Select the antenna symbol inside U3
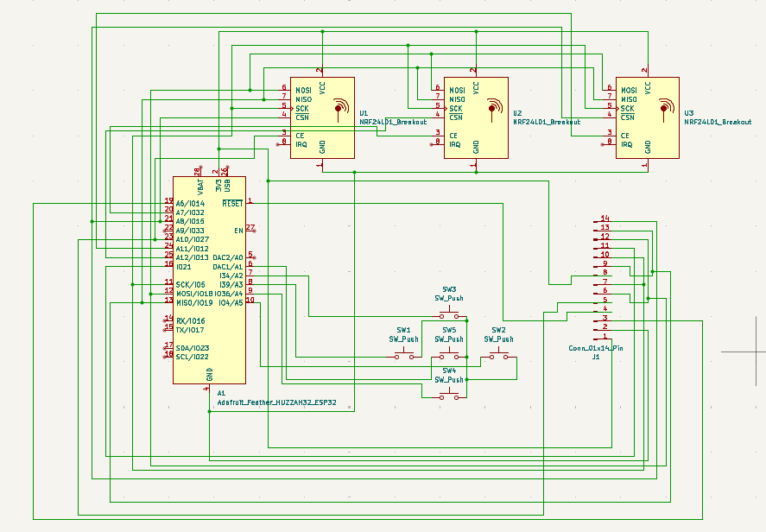 666,110
